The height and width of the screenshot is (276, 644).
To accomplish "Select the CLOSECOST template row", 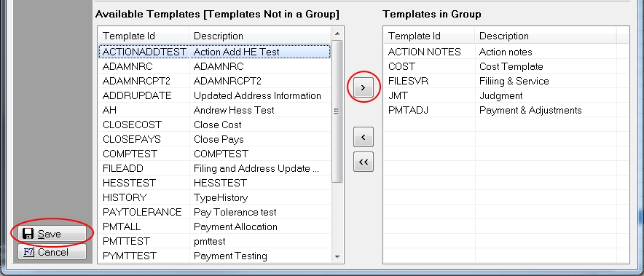I will pos(214,125).
